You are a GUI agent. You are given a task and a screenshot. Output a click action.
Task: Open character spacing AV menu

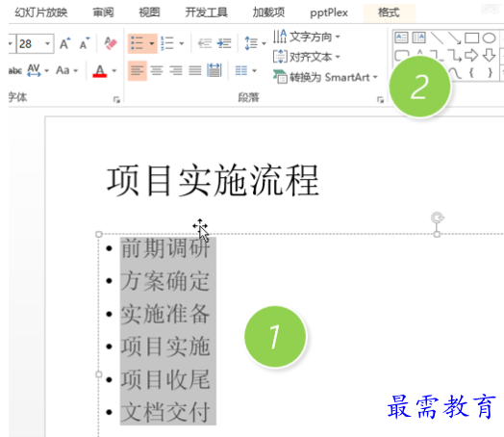(x=38, y=70)
